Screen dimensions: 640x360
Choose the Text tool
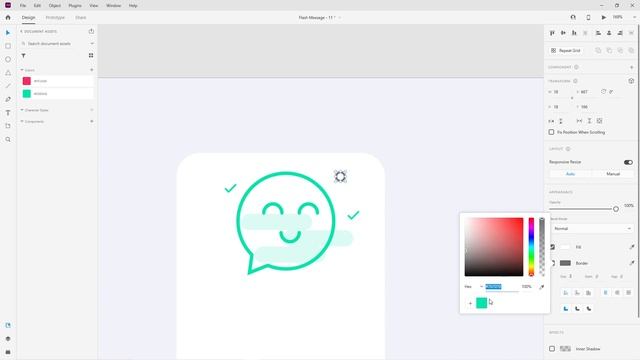point(8,113)
